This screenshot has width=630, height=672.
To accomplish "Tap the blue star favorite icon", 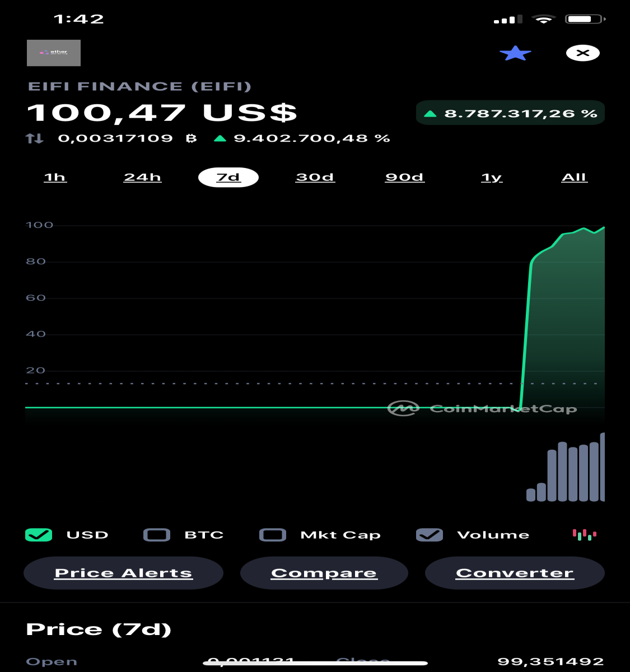I will tap(515, 53).
